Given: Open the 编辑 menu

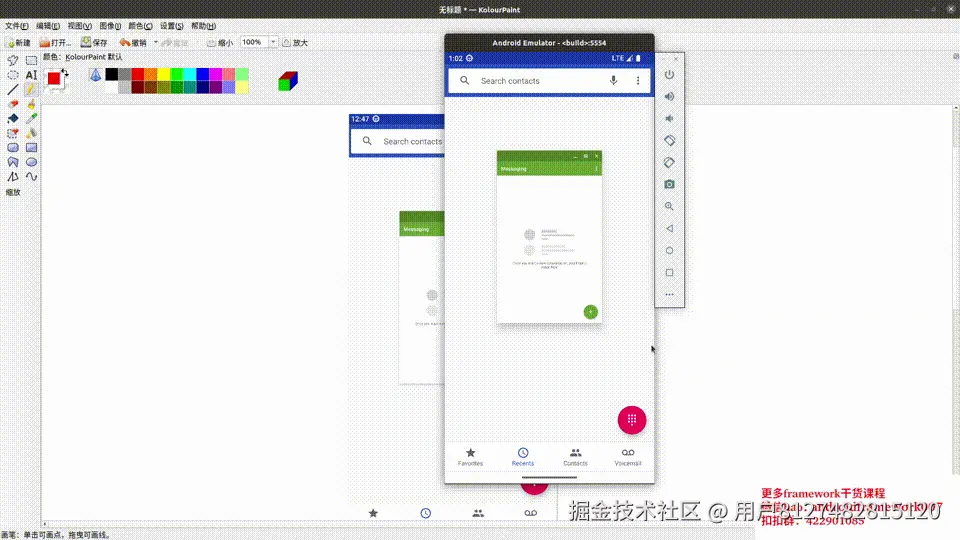Looking at the screenshot, I should coord(48,26).
